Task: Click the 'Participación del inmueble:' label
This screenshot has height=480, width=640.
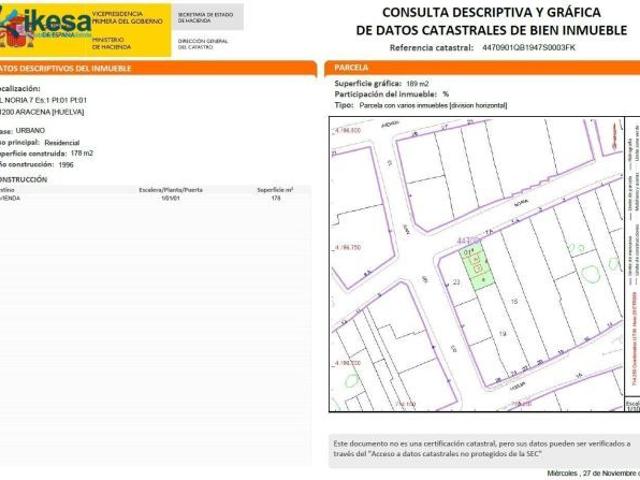Action: click(386, 94)
